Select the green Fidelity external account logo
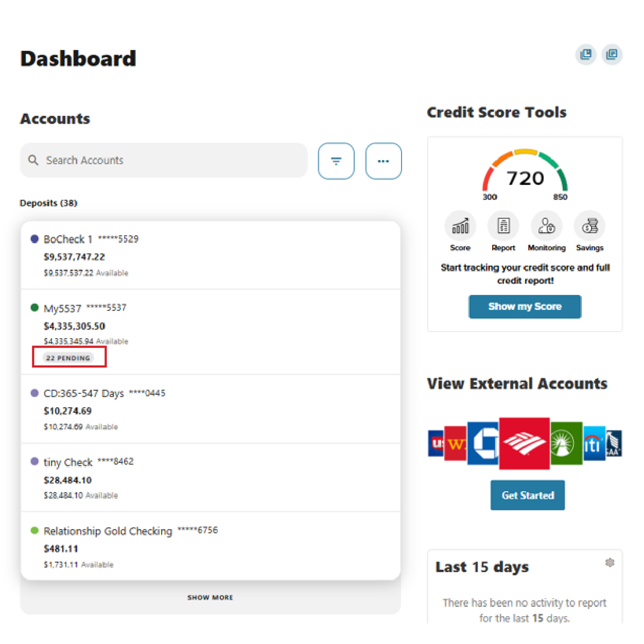Image resolution: width=644 pixels, height=644 pixels. point(566,443)
